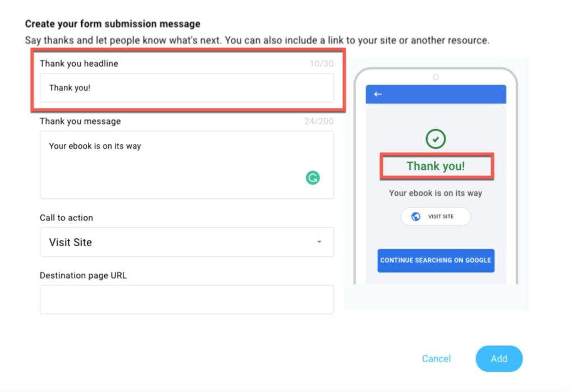Click the green checkmark circle in preview

pyautogui.click(x=435, y=139)
